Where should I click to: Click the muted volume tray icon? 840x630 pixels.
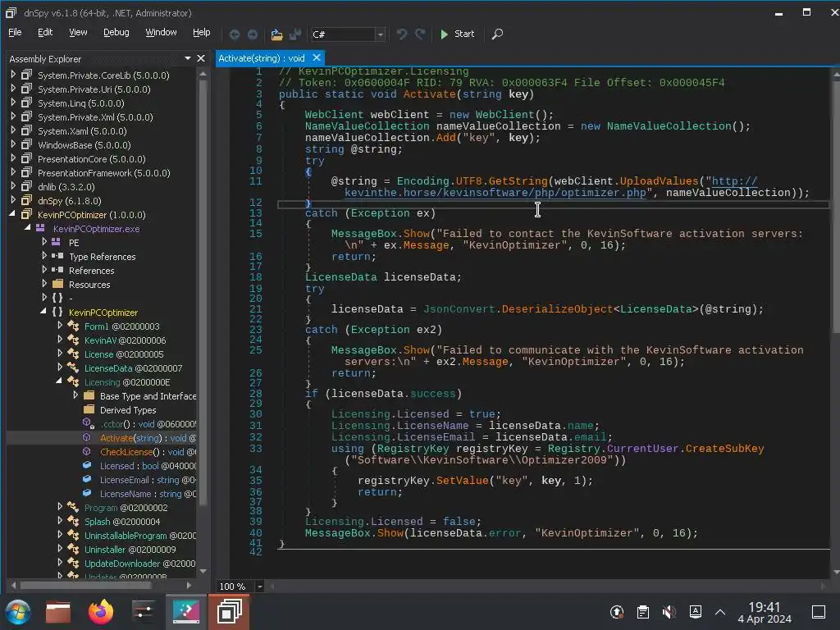669,612
